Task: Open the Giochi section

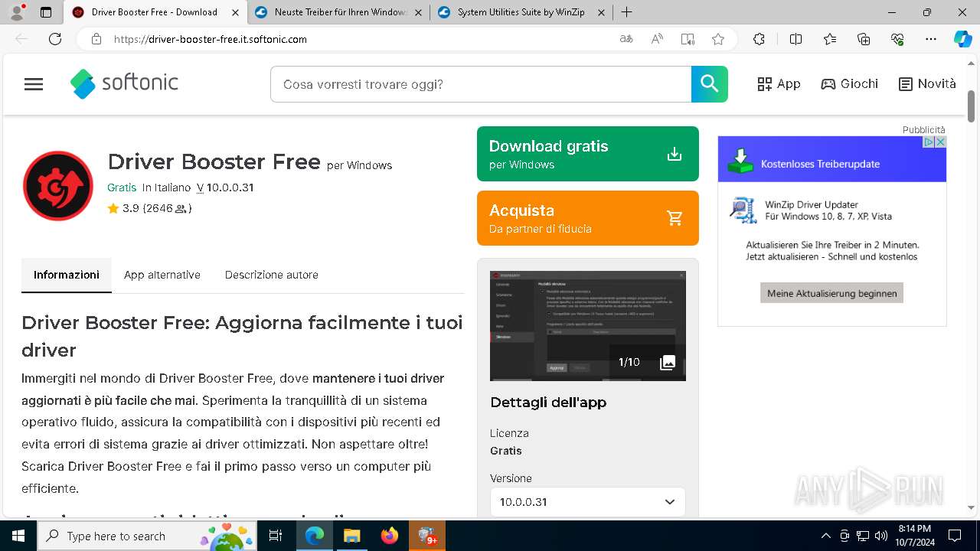Action: pos(849,84)
